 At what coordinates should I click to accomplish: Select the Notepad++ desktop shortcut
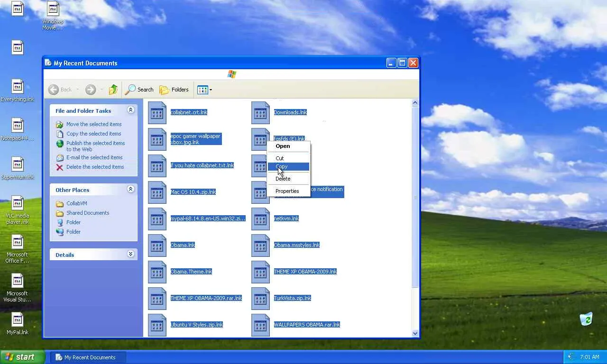pos(18,129)
